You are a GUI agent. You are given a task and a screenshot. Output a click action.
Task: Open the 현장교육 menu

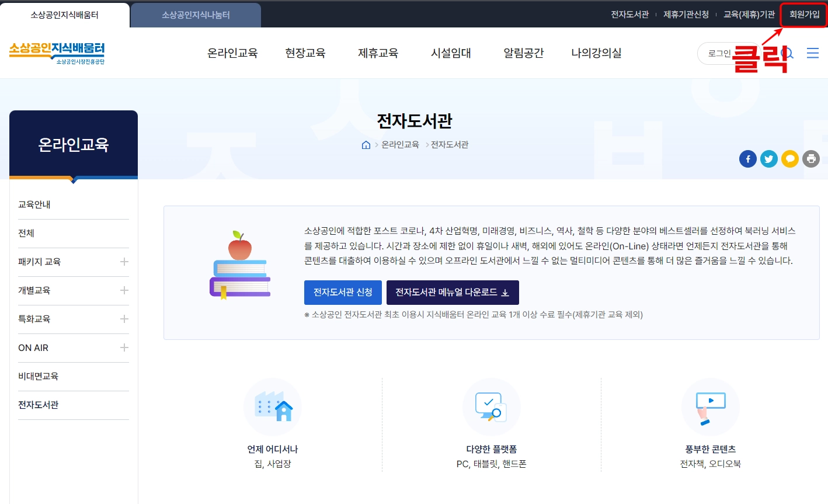click(x=305, y=53)
